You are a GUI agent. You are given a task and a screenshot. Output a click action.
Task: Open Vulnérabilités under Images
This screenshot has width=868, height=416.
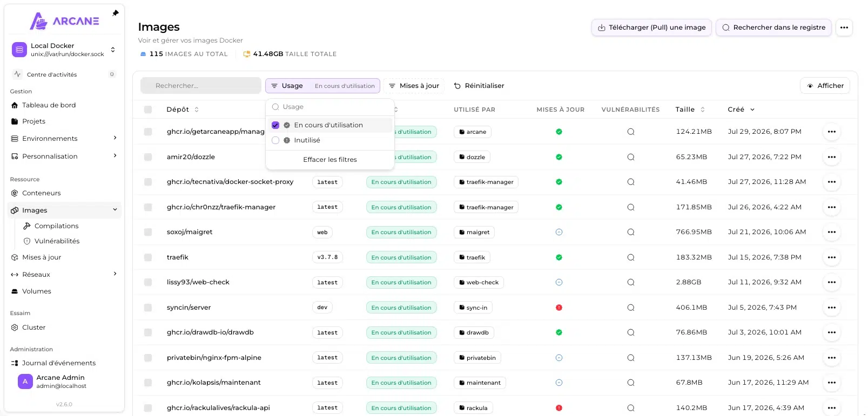pos(57,241)
